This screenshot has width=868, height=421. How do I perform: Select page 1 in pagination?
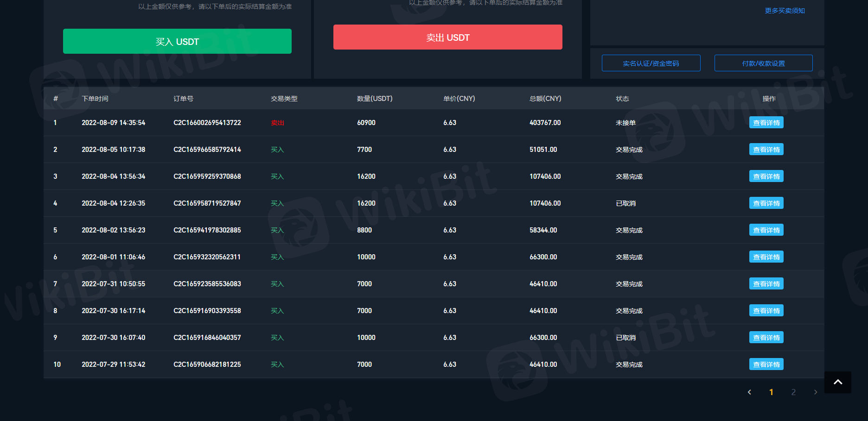771,392
